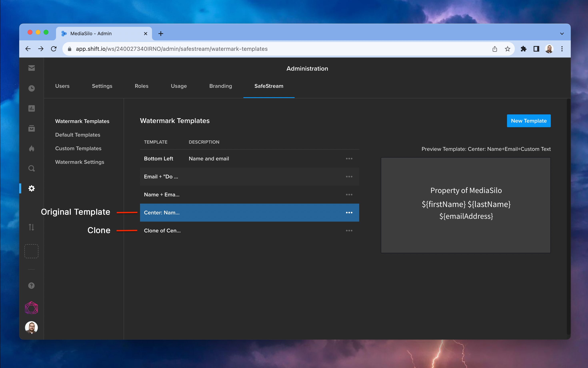Reload the browser page
588x368 pixels.
[54, 49]
